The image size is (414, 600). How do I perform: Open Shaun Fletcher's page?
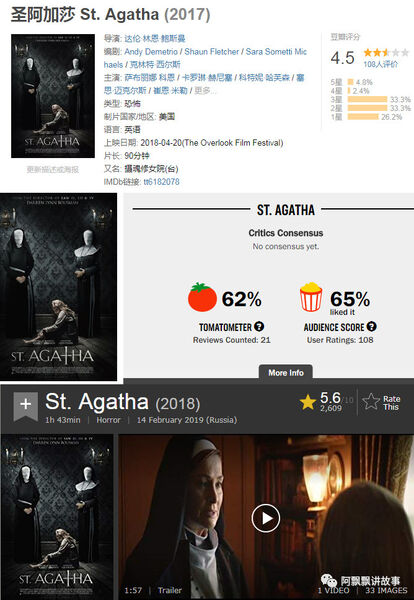pyautogui.click(x=212, y=52)
